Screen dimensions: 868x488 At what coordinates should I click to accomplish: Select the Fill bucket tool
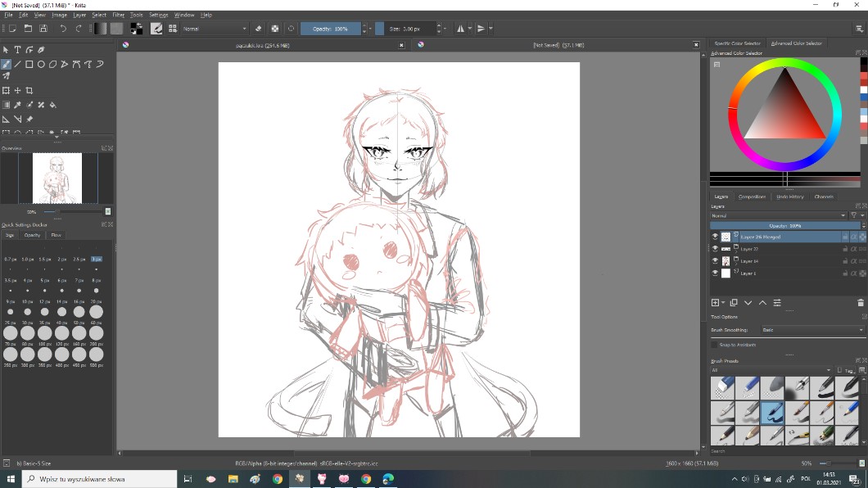click(x=53, y=105)
